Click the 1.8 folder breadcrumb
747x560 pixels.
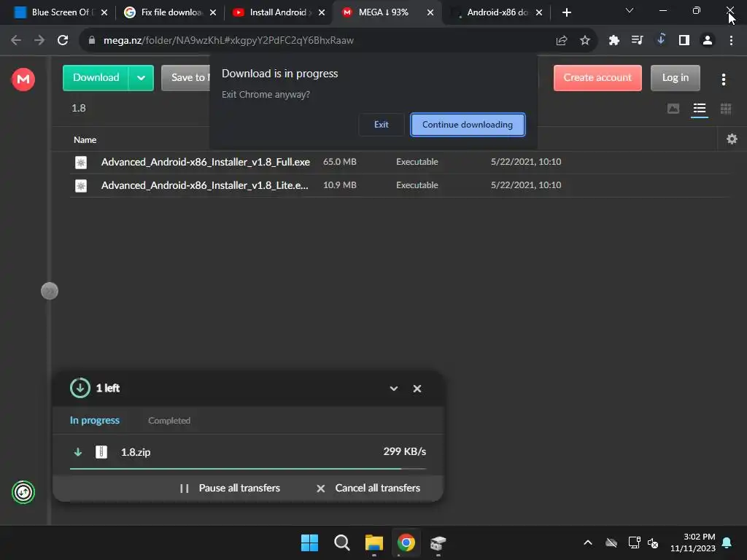pos(79,108)
